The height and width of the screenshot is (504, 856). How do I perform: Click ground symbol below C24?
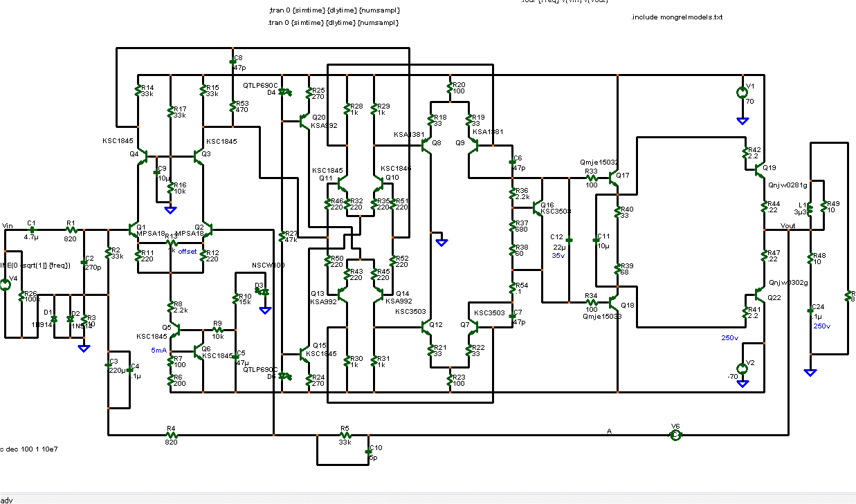pyautogui.click(x=810, y=373)
